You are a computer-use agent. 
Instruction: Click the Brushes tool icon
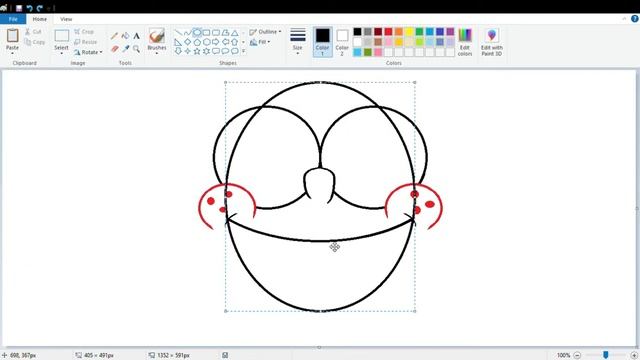tap(157, 36)
